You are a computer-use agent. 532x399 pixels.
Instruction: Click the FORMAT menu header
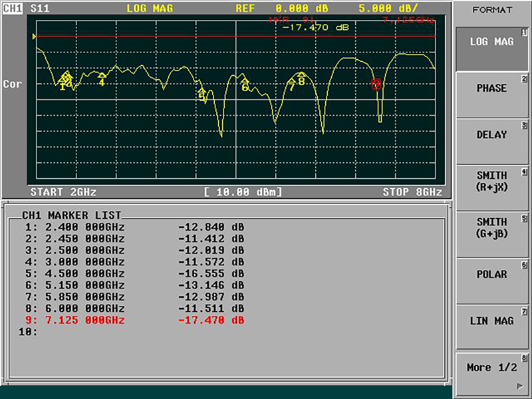[x=492, y=10]
